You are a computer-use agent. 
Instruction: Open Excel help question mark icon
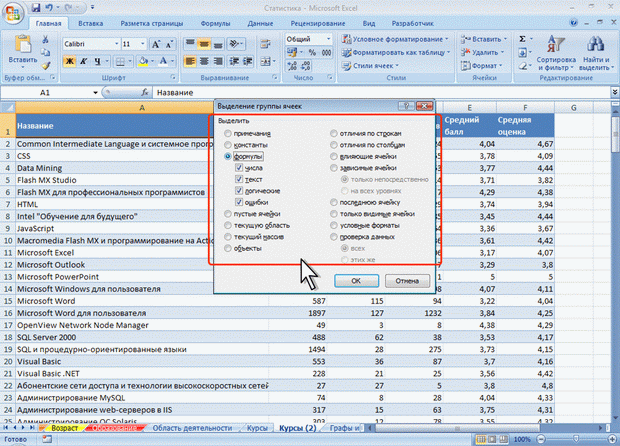[x=574, y=23]
